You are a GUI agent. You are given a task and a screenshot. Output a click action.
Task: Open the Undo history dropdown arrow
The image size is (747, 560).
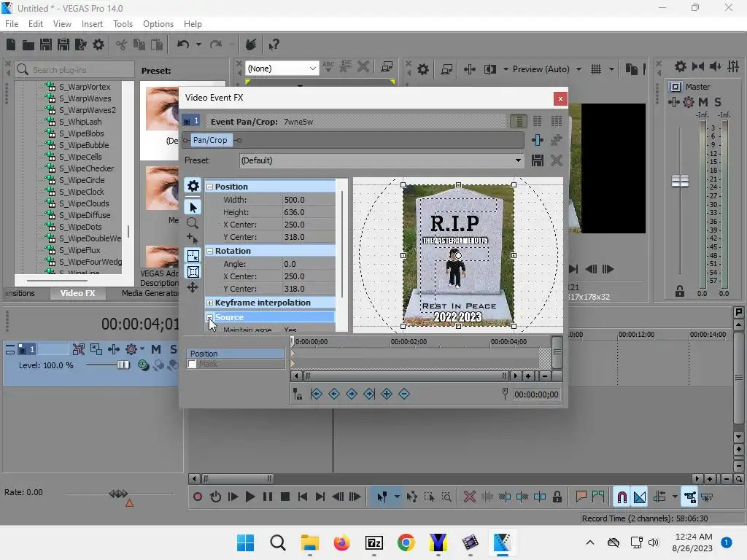(198, 44)
